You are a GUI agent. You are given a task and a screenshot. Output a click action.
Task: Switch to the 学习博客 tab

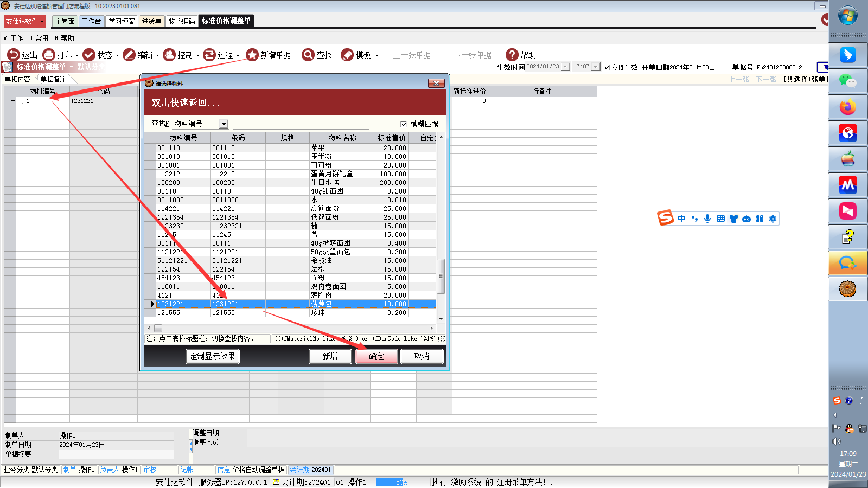122,21
